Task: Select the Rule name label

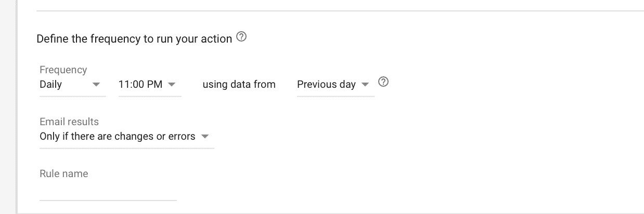Action: [x=64, y=174]
